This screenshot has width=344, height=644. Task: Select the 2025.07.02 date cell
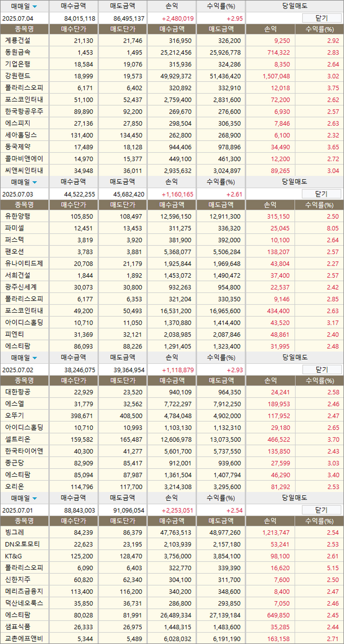tap(18, 370)
